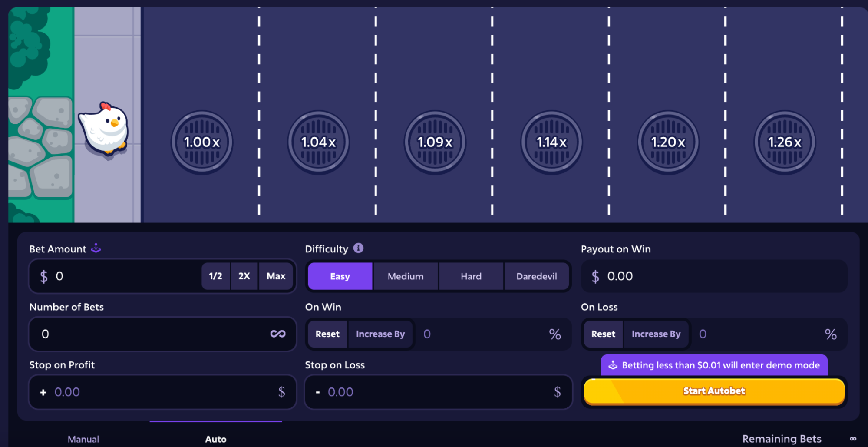Select Hard difficulty
This screenshot has height=447, width=868.
[x=471, y=276]
